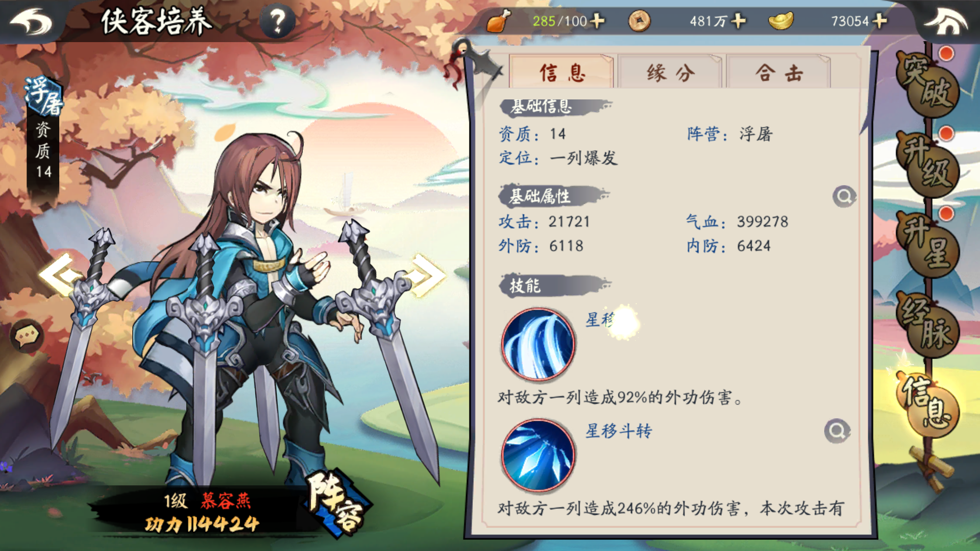The height and width of the screenshot is (551, 980).
Task: Open the chat bubble icon
Action: 26,336
